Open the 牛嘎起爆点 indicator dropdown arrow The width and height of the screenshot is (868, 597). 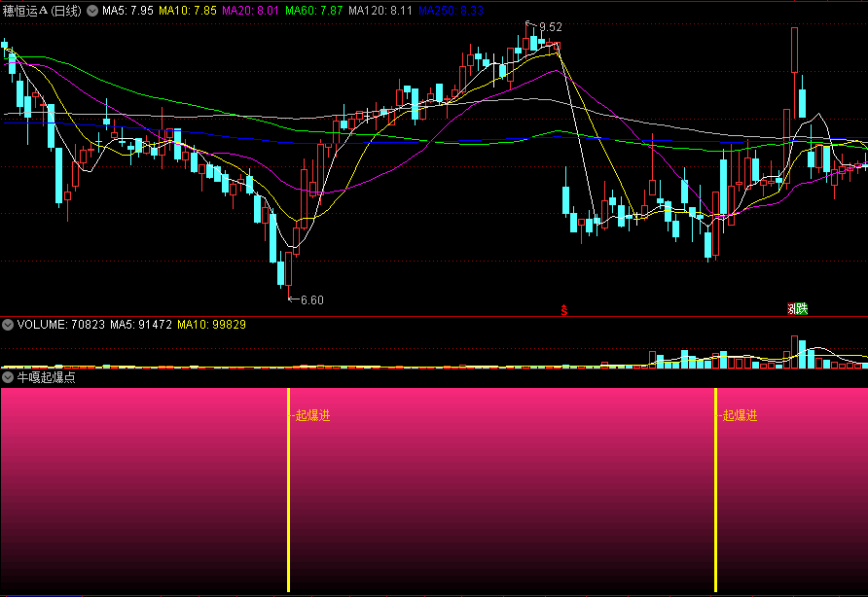click(8, 377)
